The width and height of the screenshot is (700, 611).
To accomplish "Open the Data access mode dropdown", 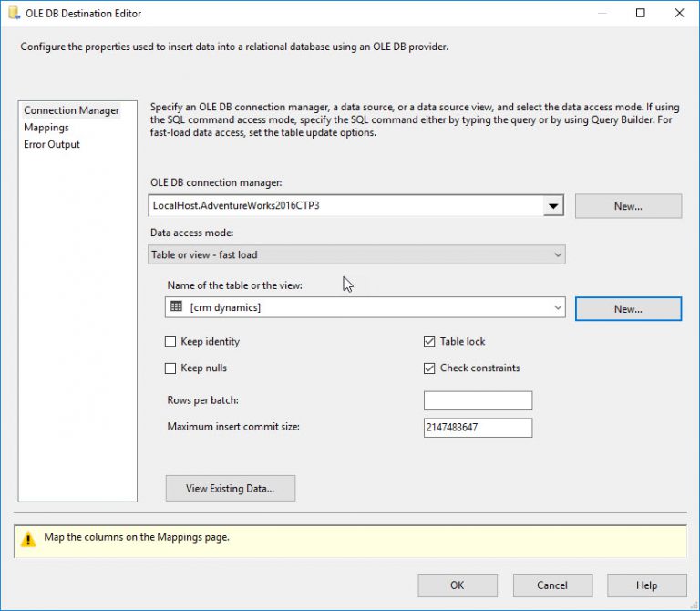I will [558, 255].
